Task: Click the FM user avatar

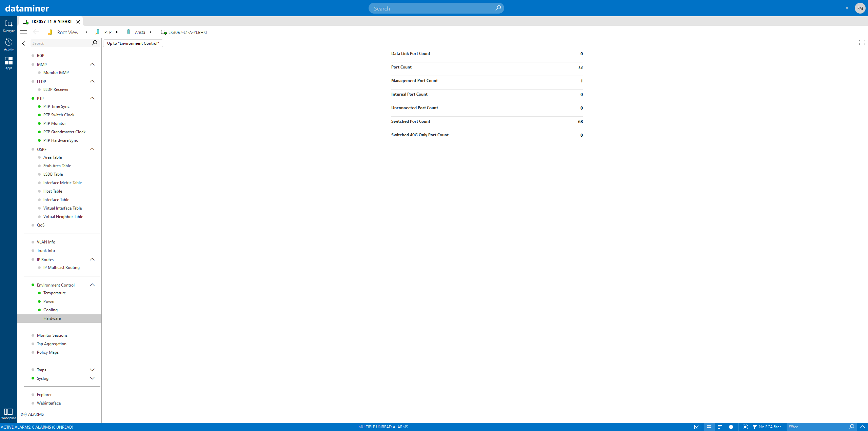Action: pos(860,8)
